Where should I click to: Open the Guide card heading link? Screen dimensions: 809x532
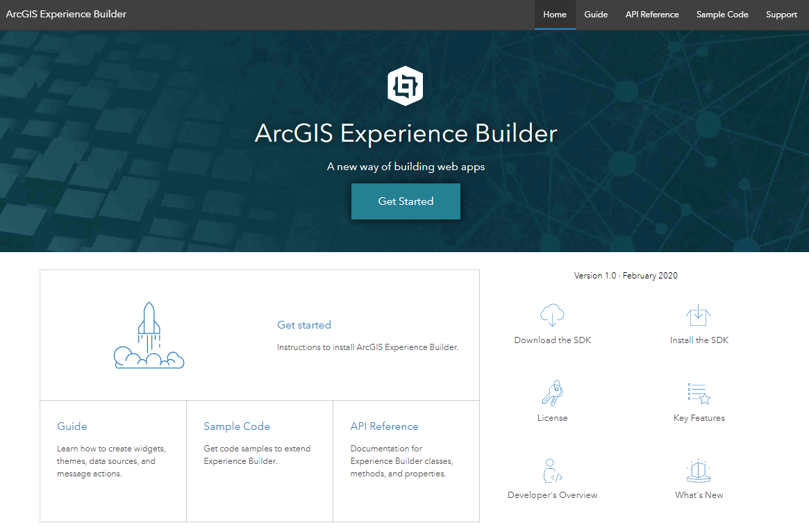point(72,426)
